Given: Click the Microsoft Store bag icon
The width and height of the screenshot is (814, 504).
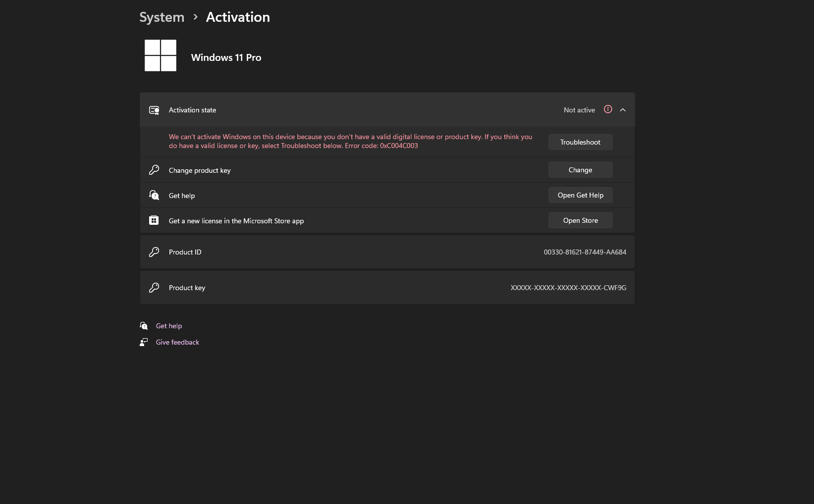Looking at the screenshot, I should tap(154, 220).
